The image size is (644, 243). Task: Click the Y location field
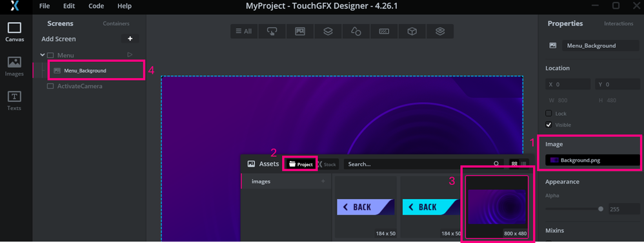pos(617,84)
